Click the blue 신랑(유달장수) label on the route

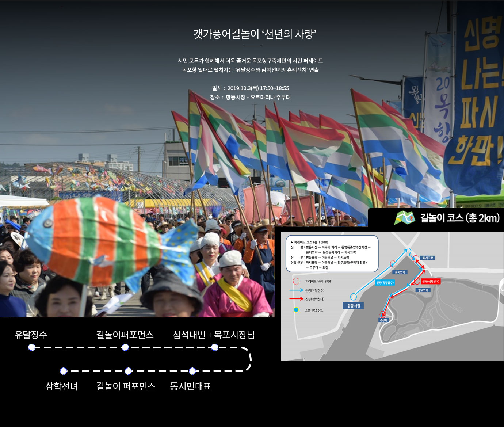[385, 283]
